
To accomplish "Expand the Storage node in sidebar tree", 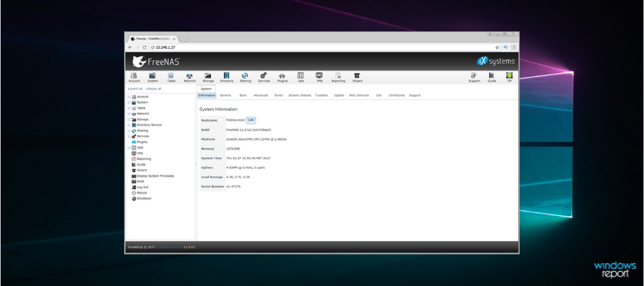I will pyautogui.click(x=129, y=119).
